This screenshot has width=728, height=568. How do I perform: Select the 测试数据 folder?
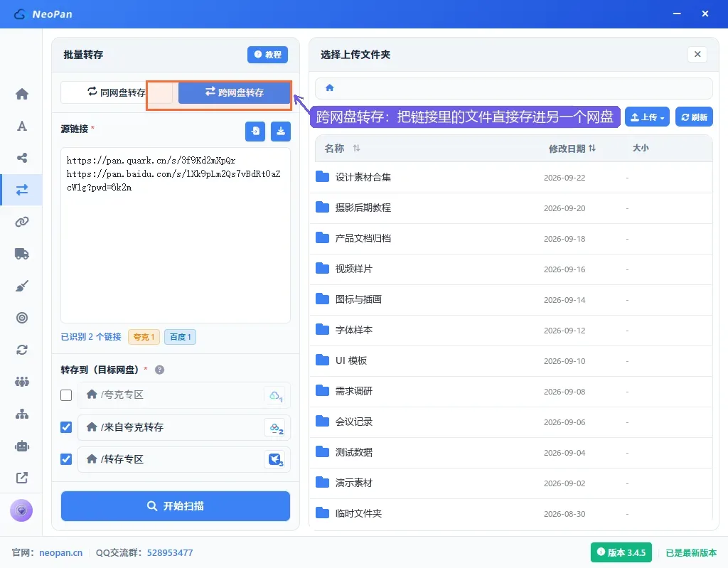pyautogui.click(x=510, y=453)
